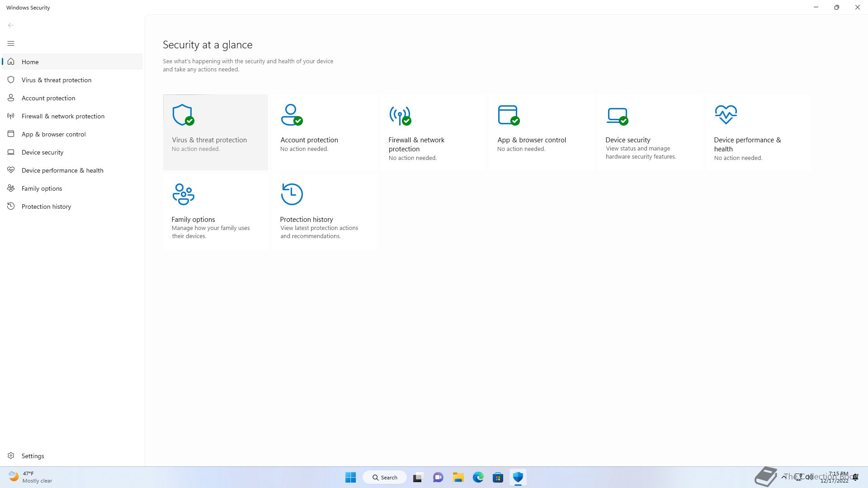This screenshot has width=868, height=488.
Task: Open Protection history in sidebar
Action: coord(72,206)
